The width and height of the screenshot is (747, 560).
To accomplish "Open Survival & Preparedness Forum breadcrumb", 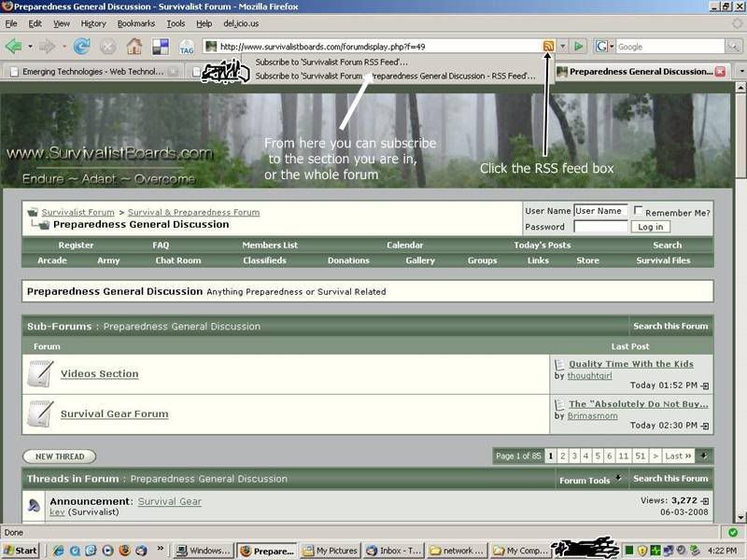I will [x=193, y=213].
